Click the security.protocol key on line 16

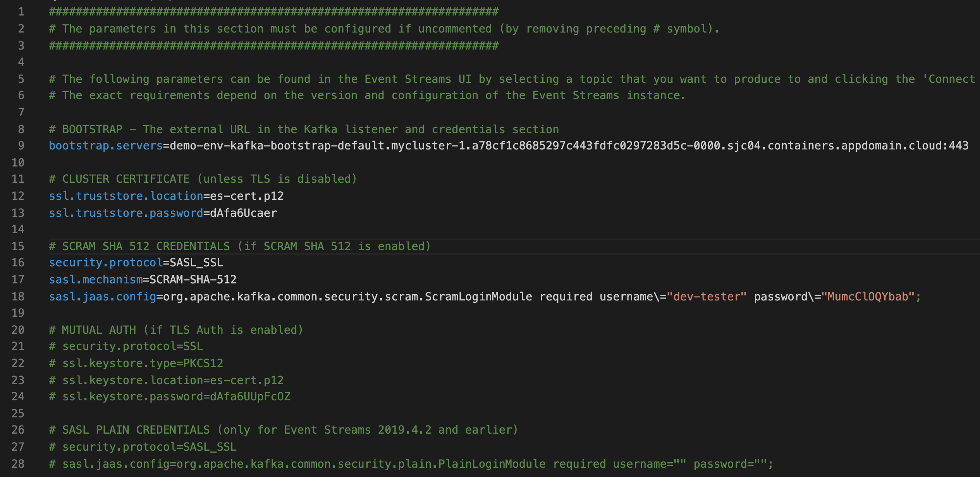(x=106, y=263)
